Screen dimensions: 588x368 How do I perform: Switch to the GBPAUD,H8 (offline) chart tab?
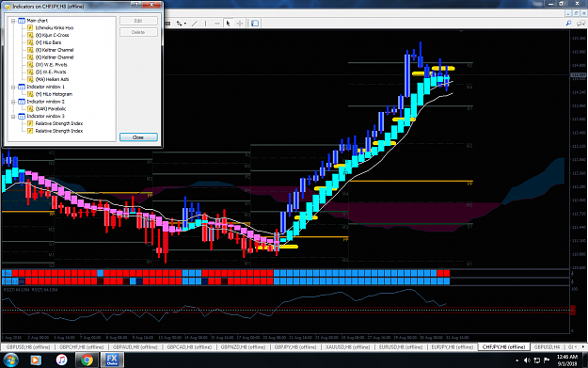pos(135,347)
